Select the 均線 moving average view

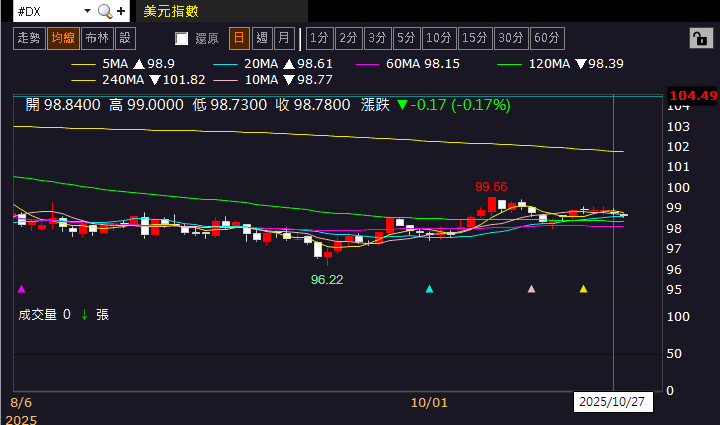63,38
